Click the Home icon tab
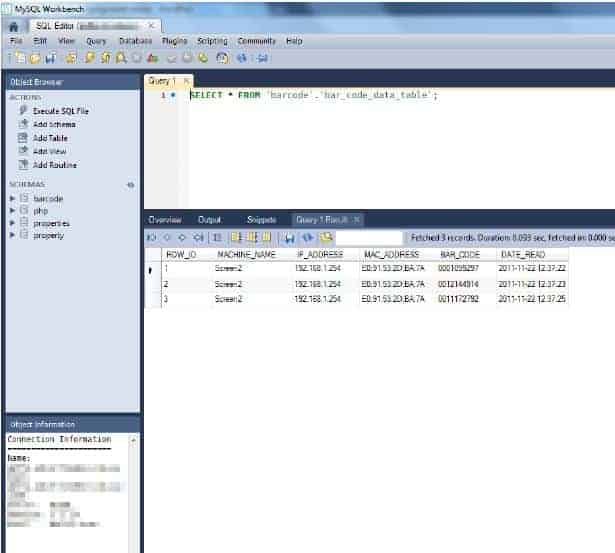Image resolution: width=615 pixels, height=553 pixels. click(13, 24)
